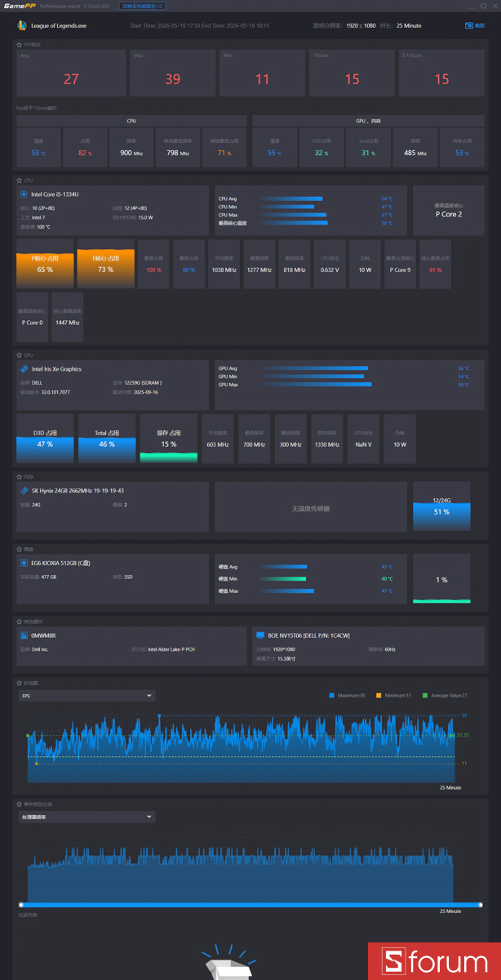Click the BOE NV15T06 monitor icon
The image size is (501, 980).
click(260, 635)
